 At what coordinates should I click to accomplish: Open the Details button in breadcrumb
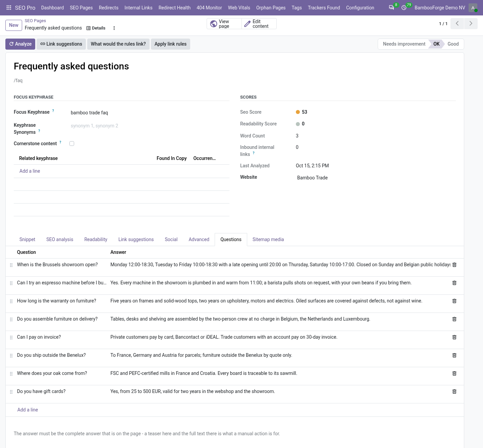coord(96,28)
